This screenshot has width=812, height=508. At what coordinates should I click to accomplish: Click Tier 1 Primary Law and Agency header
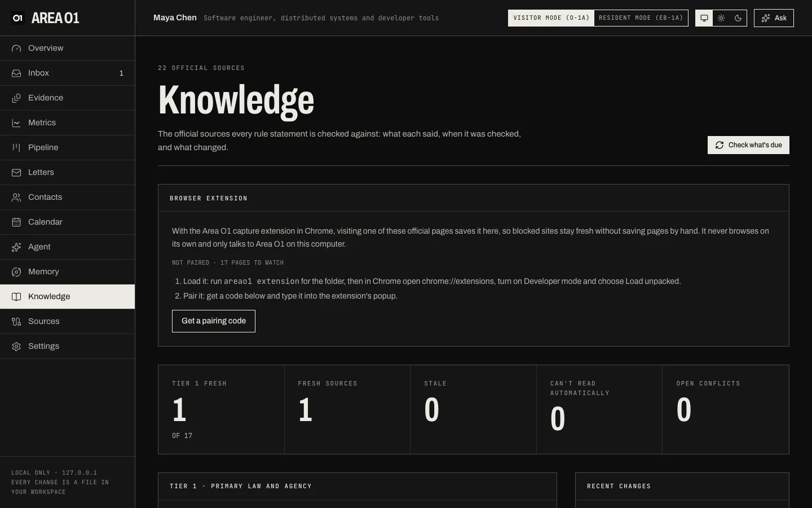pyautogui.click(x=358, y=487)
